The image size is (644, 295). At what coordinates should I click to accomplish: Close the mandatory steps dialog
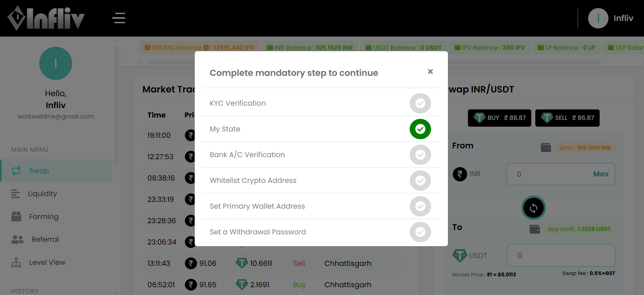point(430,71)
